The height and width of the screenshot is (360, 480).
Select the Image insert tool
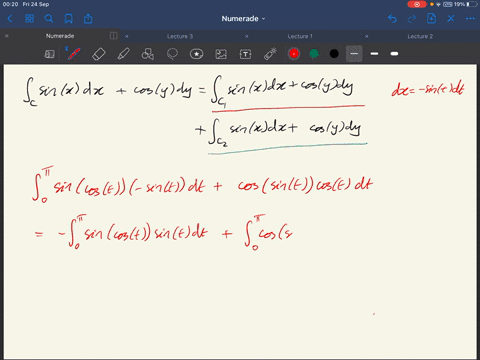pos(221,54)
